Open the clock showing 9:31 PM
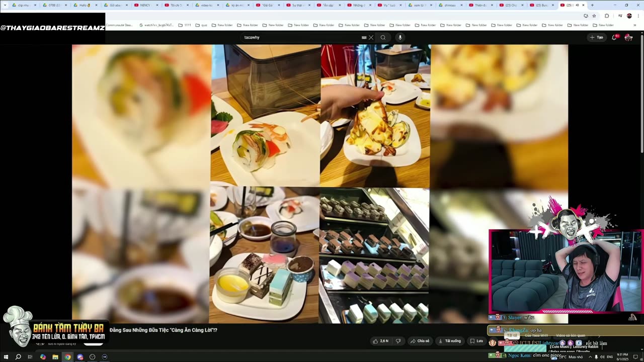The image size is (644, 362). 623,356
